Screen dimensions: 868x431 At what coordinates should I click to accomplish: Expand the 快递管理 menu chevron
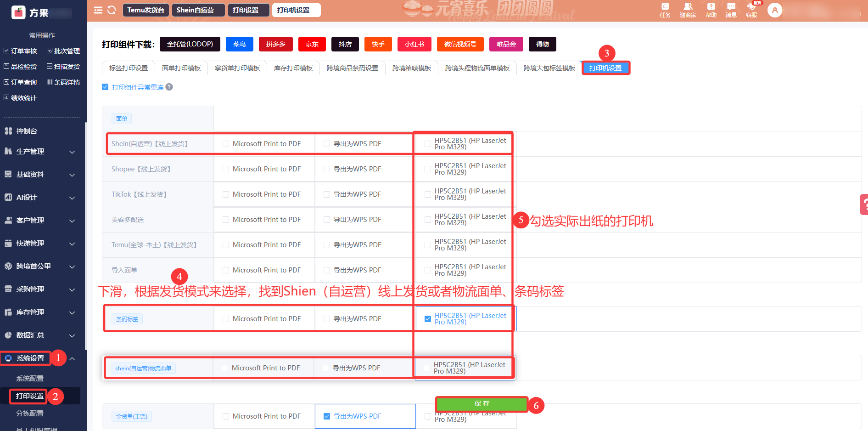click(x=72, y=244)
